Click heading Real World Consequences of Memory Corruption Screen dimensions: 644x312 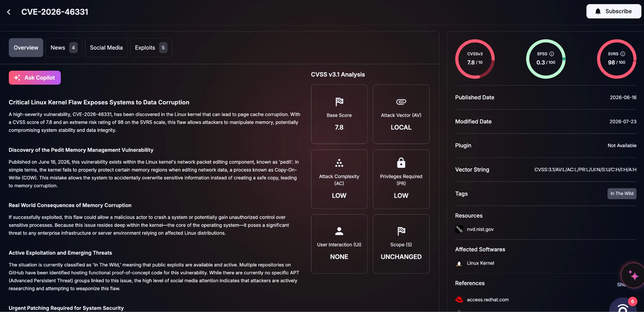70,205
